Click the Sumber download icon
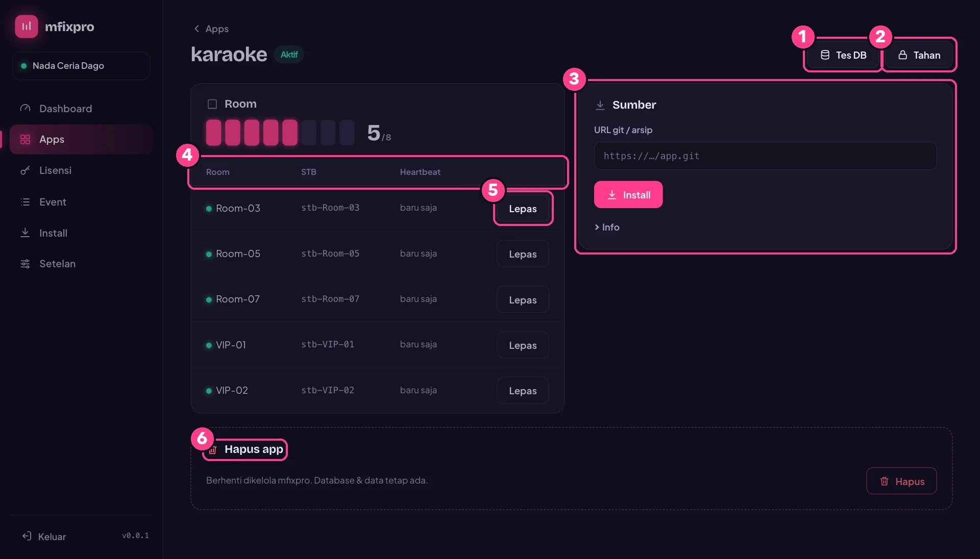This screenshot has width=980, height=559. coord(600,105)
